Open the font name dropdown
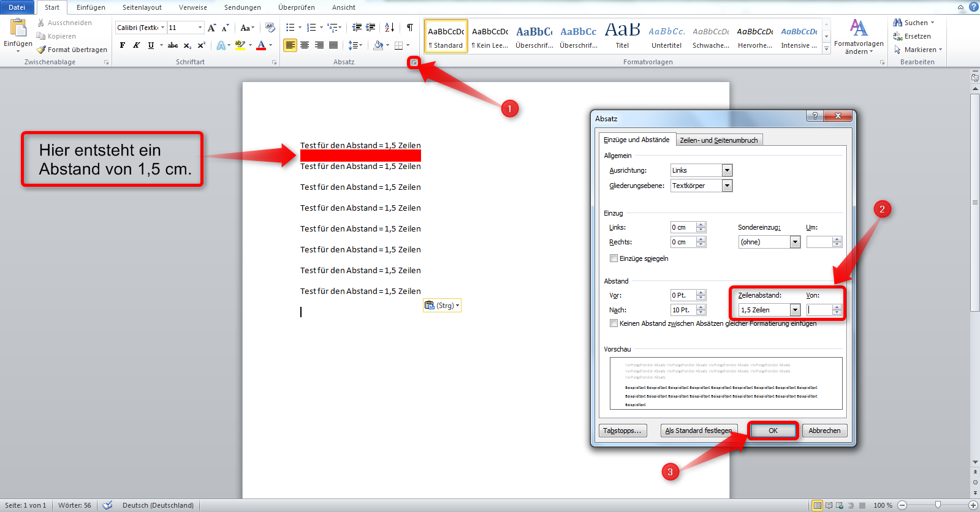Image resolution: width=980 pixels, height=512 pixels. click(x=163, y=28)
